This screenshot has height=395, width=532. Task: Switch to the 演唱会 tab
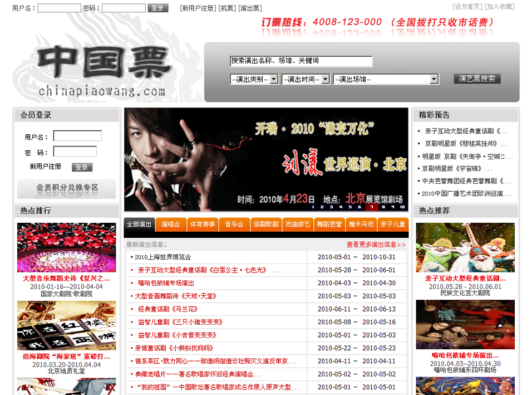tap(171, 225)
